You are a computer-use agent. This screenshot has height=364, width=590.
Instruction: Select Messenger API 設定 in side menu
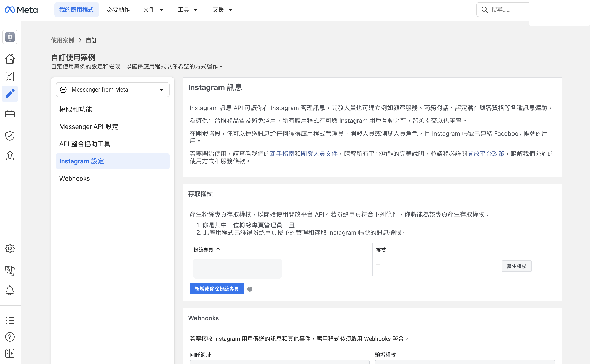[113, 127]
